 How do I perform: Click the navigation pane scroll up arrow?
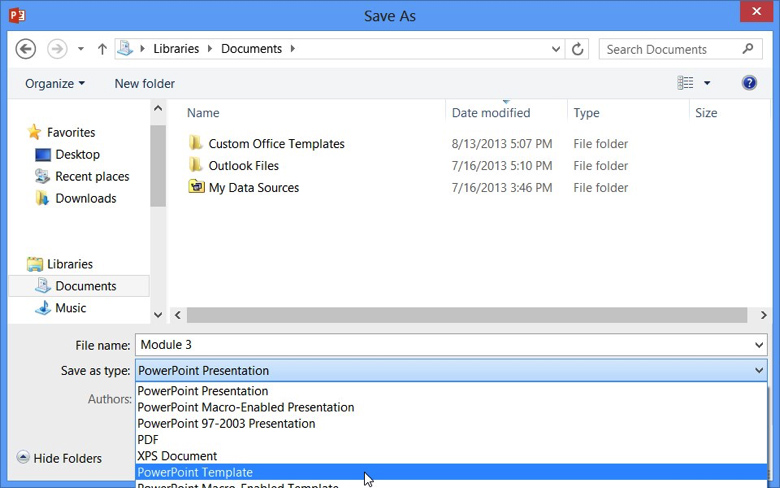coord(158,108)
